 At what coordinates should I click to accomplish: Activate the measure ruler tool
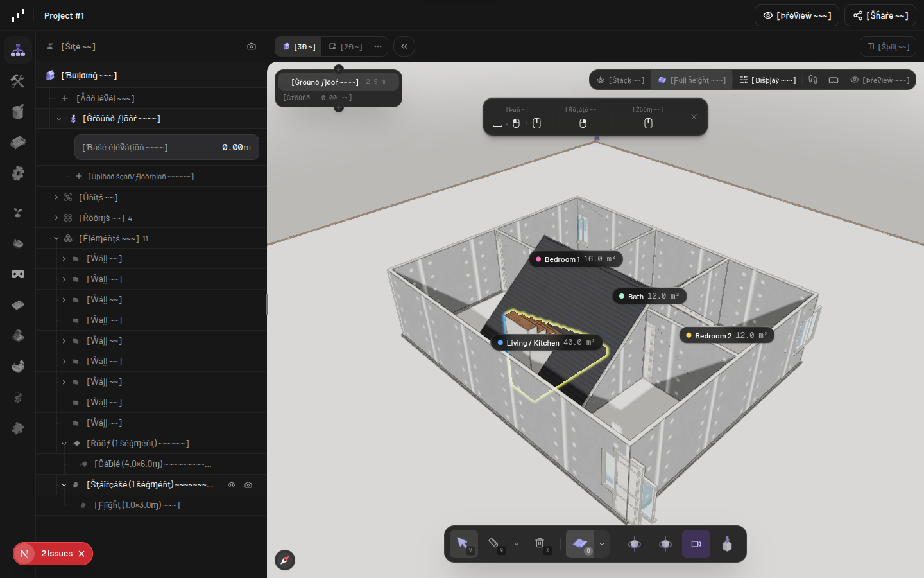tap(493, 543)
